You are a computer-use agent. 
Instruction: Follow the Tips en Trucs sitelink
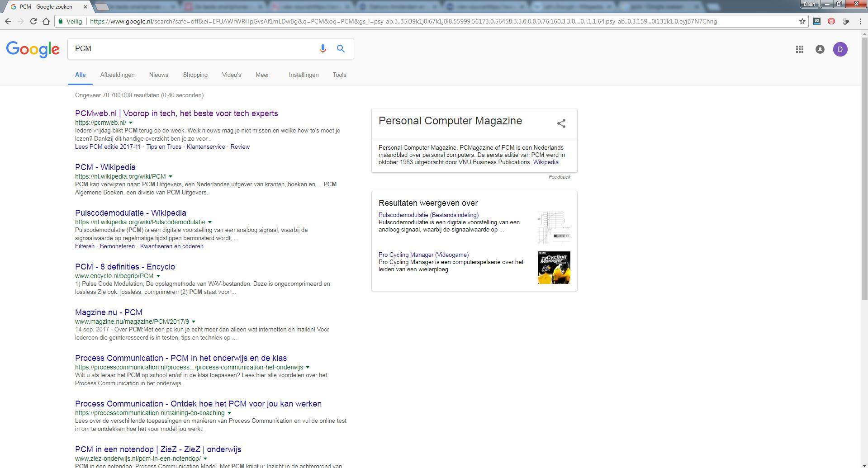[x=164, y=147]
